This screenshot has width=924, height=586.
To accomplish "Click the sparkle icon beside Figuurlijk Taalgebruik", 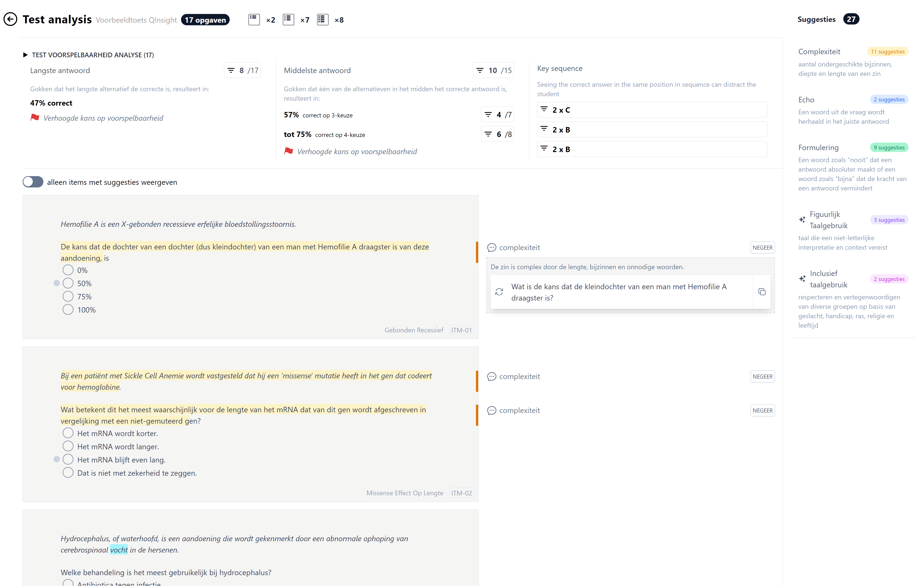I will click(x=802, y=219).
